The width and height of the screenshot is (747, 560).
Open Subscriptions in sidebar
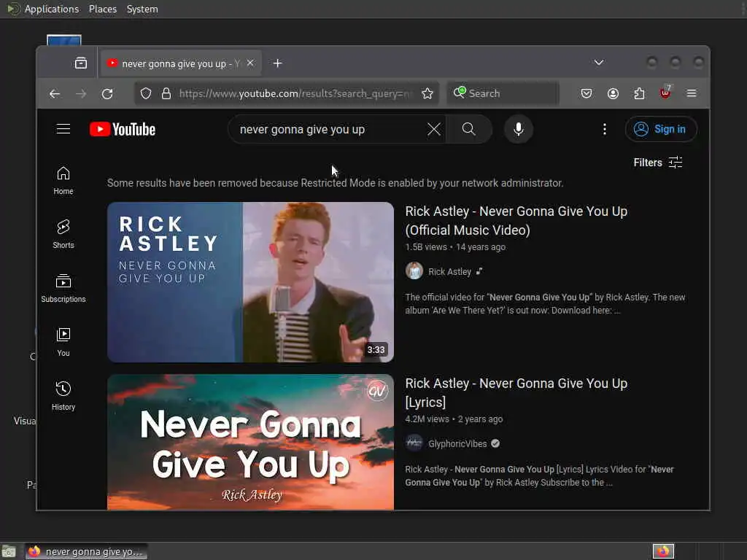click(63, 289)
